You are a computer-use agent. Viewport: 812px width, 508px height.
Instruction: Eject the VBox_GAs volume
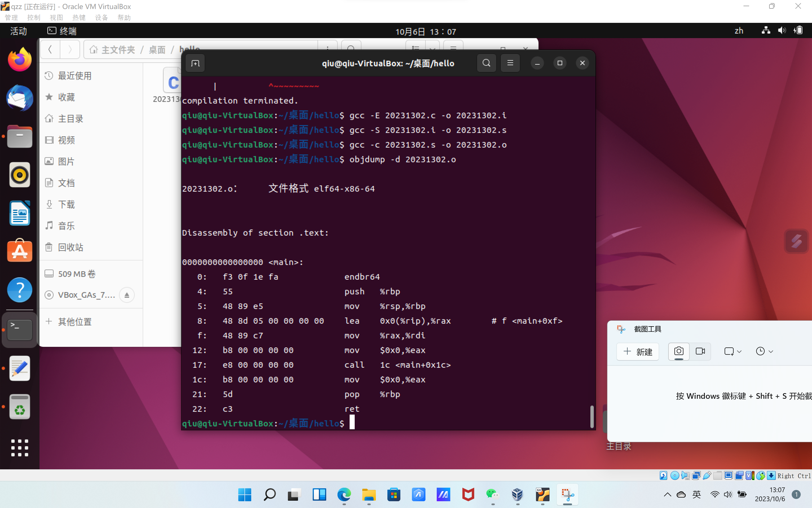127,295
